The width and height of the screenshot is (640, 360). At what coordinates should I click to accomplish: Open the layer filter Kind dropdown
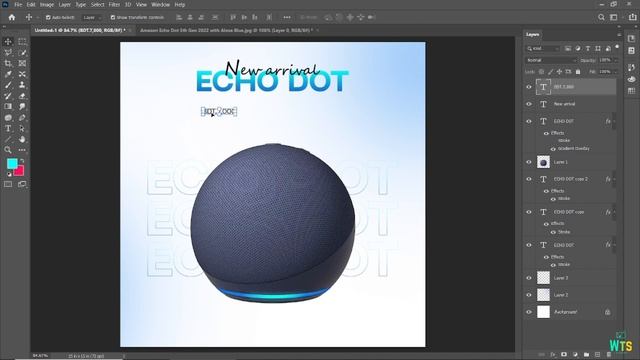[x=543, y=49]
